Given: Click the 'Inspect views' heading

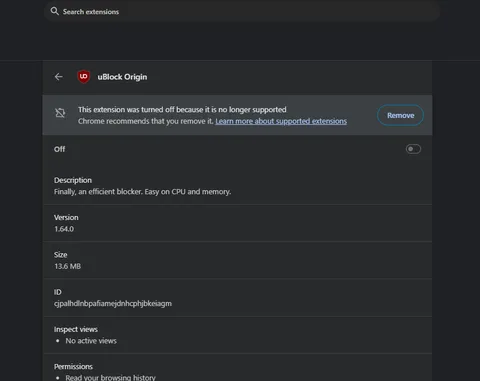Looking at the screenshot, I should [x=76, y=329].
